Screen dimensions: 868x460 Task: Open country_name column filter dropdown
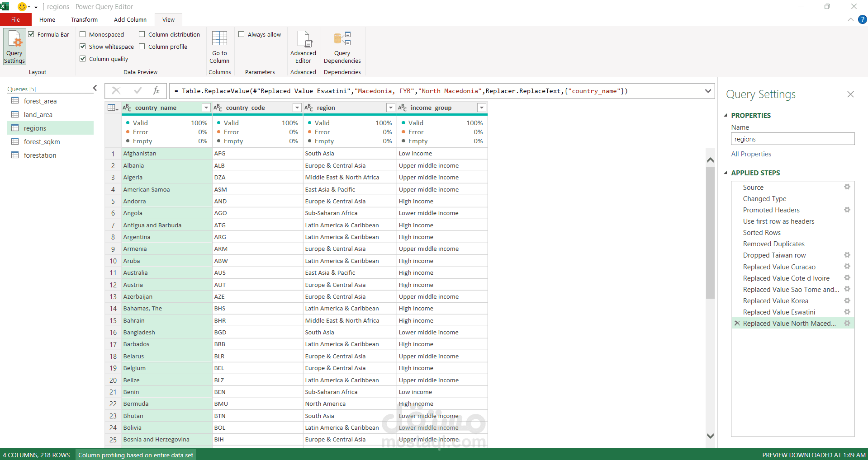[x=206, y=108]
